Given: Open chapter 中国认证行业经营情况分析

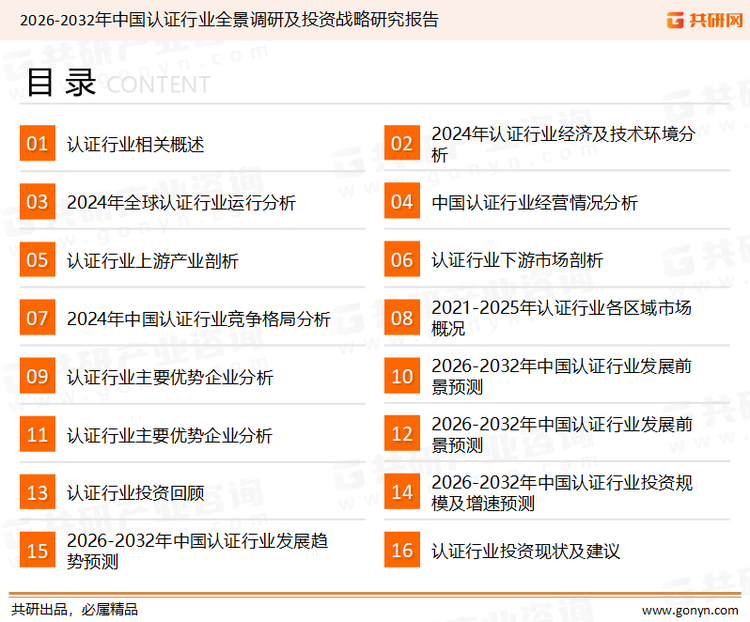Looking at the screenshot, I should coord(534,203).
